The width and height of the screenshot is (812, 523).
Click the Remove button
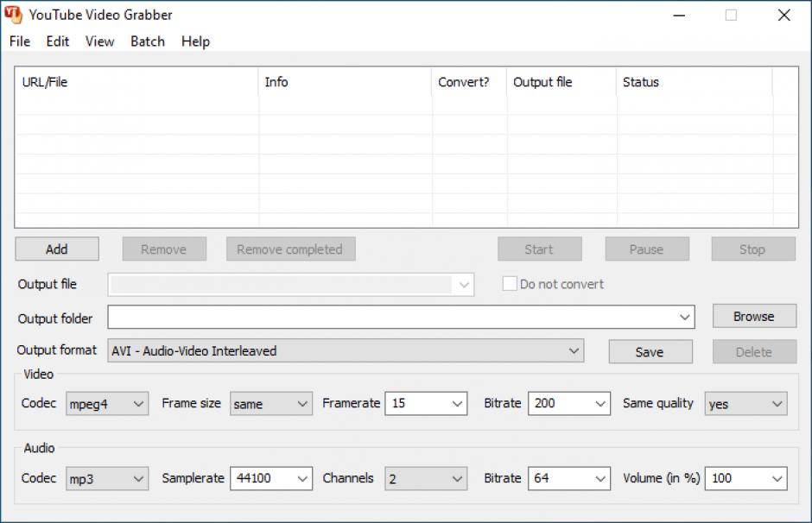(164, 249)
